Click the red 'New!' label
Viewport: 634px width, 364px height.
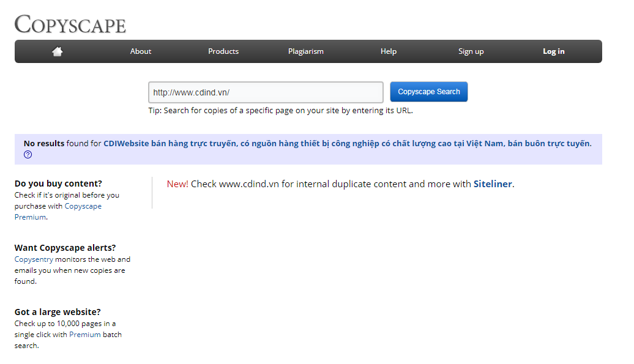[x=177, y=184]
